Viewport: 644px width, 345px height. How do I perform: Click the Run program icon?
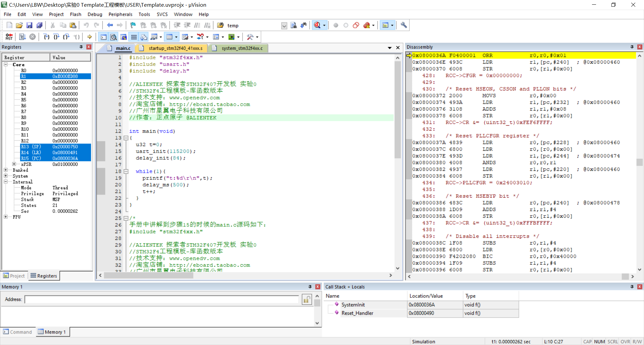coord(22,37)
